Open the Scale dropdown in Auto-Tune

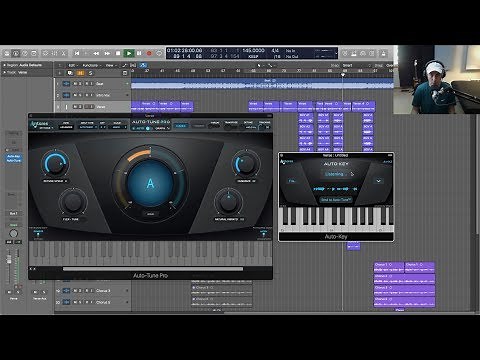click(x=118, y=127)
